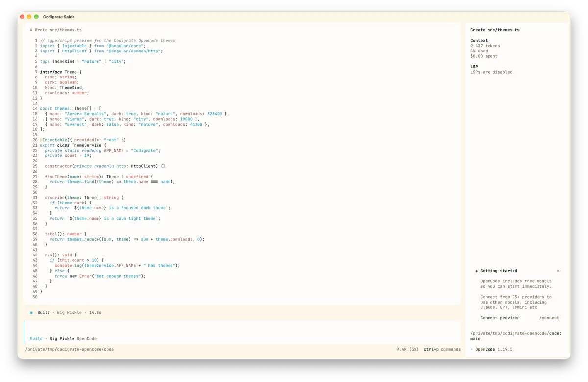Click the "downloads: number;" line
This screenshot has height=382, width=588.
[x=67, y=93]
